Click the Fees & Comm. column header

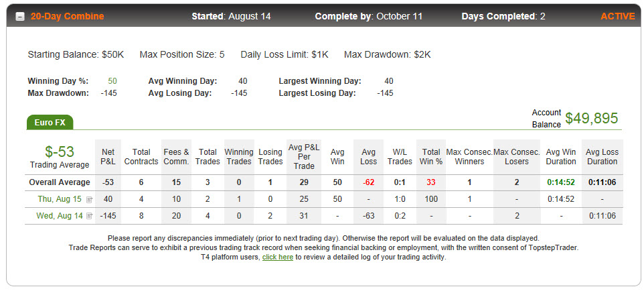click(176, 157)
